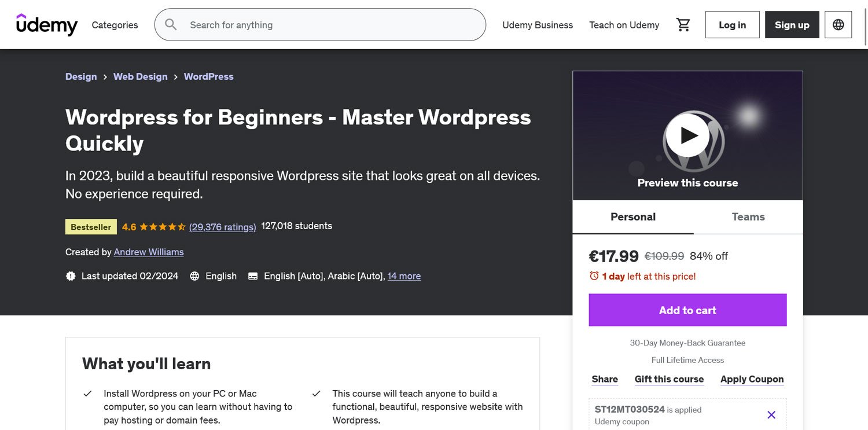Click the Add to cart button
The height and width of the screenshot is (430, 868).
point(687,310)
